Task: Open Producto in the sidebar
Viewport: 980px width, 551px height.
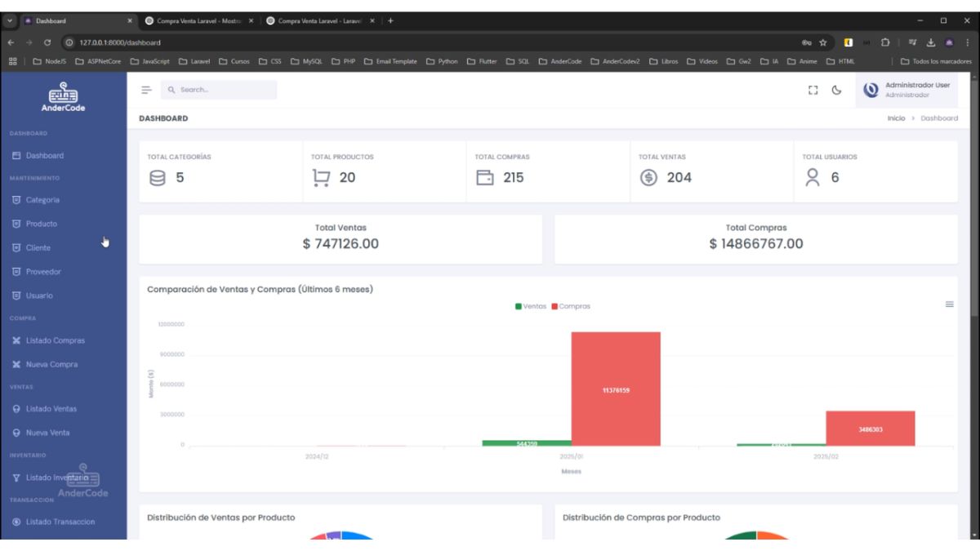Action: (41, 224)
